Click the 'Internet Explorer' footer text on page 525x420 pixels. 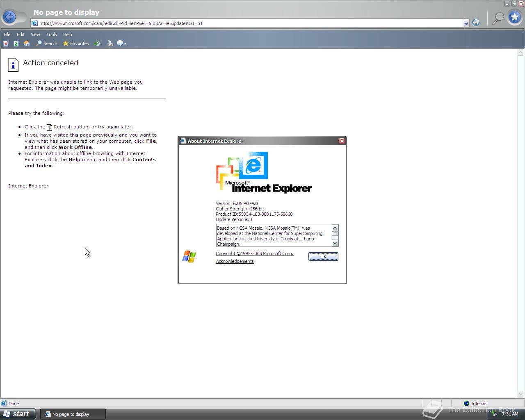28,186
